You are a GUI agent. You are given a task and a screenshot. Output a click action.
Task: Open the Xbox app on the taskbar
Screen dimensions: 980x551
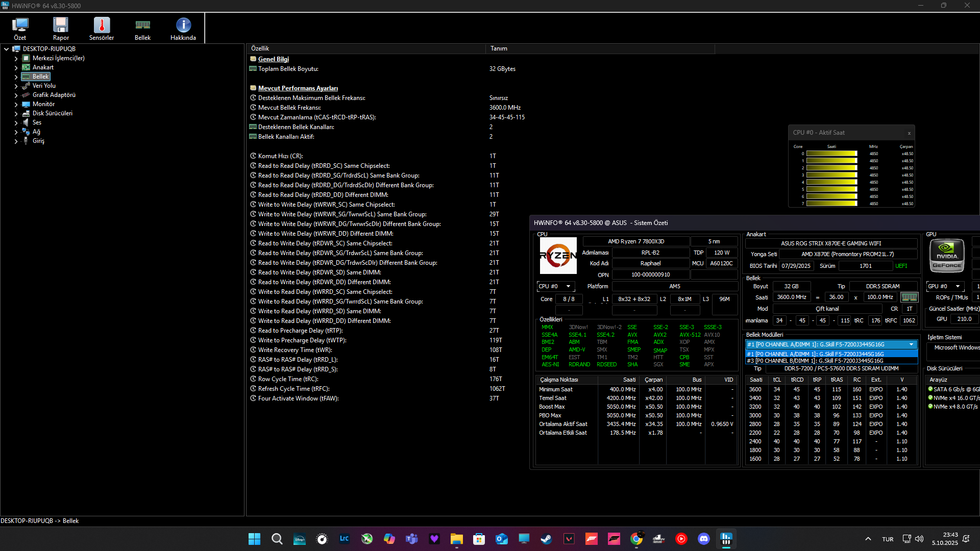[x=366, y=539]
